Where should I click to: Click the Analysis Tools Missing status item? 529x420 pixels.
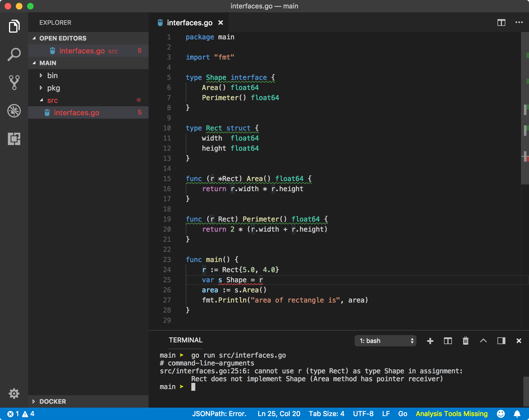(x=451, y=414)
